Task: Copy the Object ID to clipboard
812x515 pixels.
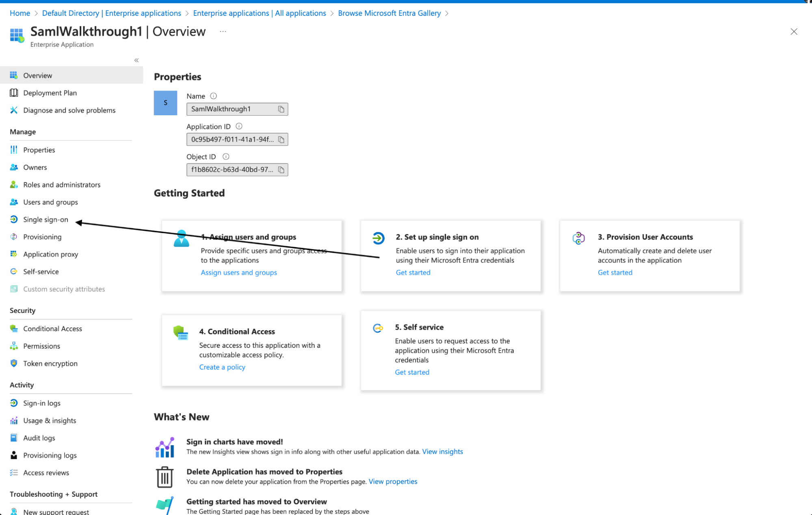Action: click(x=281, y=170)
